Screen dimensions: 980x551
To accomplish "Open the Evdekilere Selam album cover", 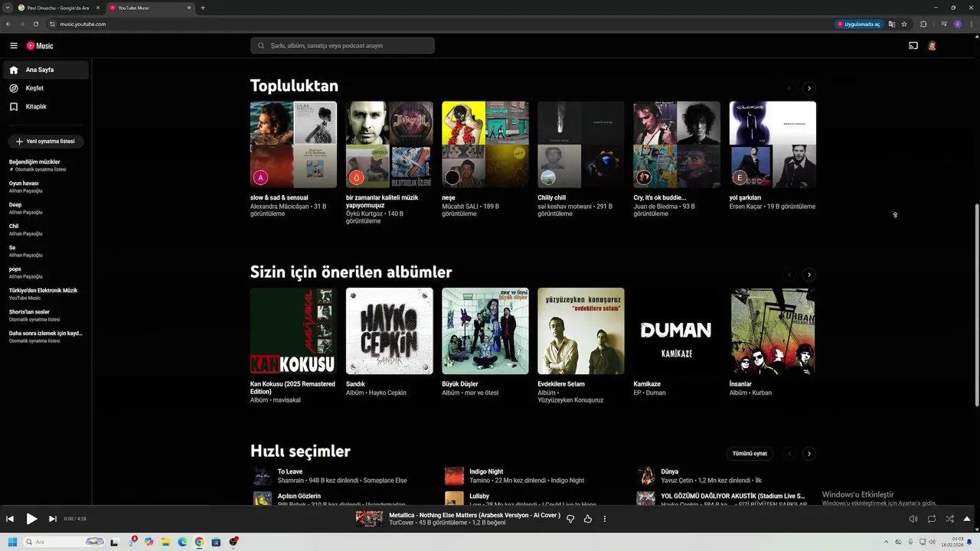I will point(580,331).
